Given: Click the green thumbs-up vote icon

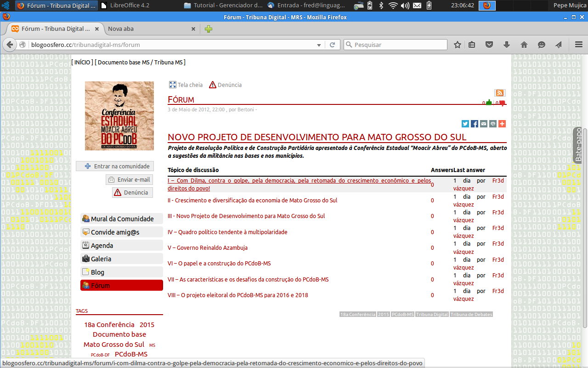Looking at the screenshot, I should (489, 103).
